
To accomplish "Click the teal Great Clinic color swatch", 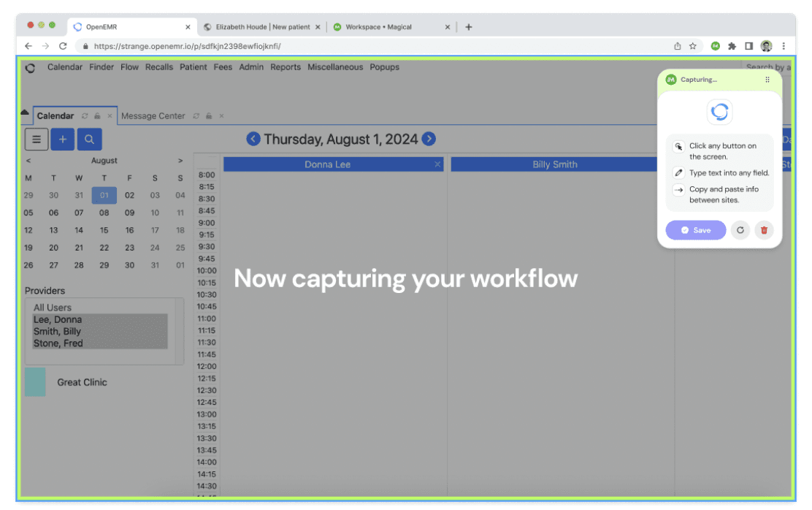I will pyautogui.click(x=35, y=382).
